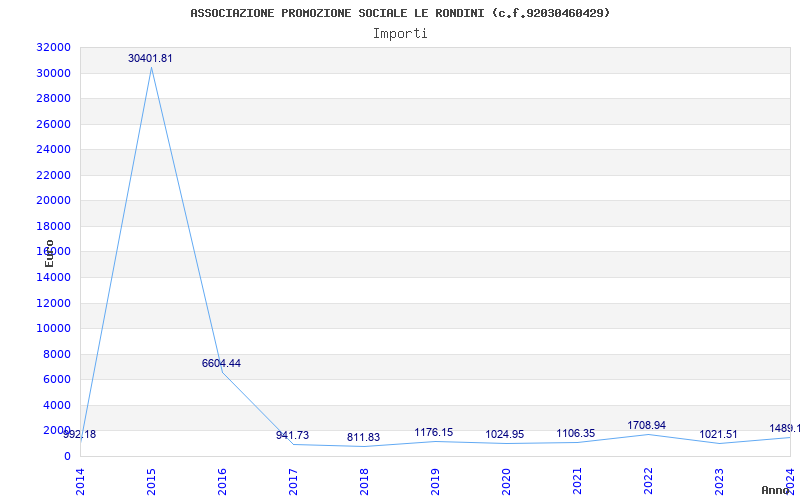Click the 941.73 value label
This screenshot has height=500, width=800.
[292, 435]
